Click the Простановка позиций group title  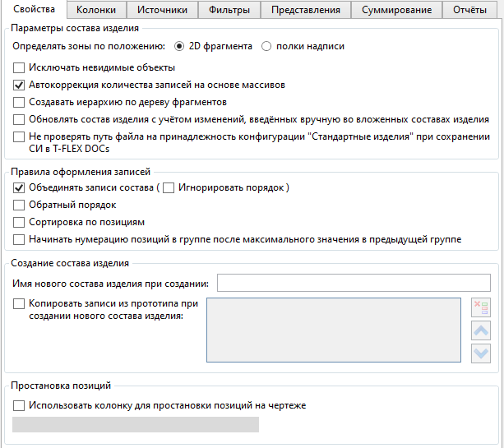61,386
